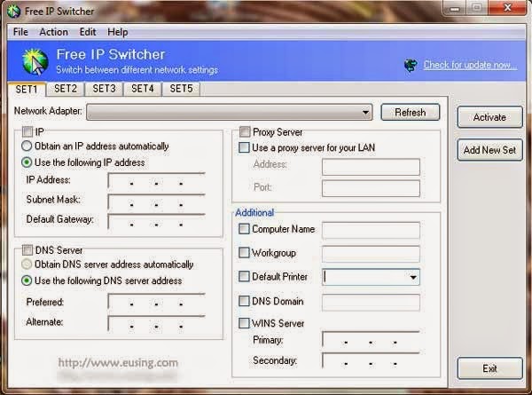The height and width of the screenshot is (395, 532).
Task: Check the DNS Domain checkbox
Action: tap(244, 301)
